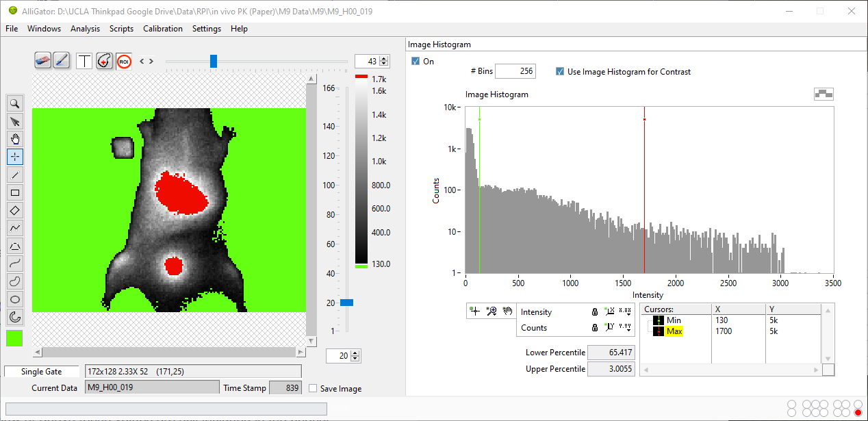Click the Upper Percentile value 3.0055

(611, 369)
